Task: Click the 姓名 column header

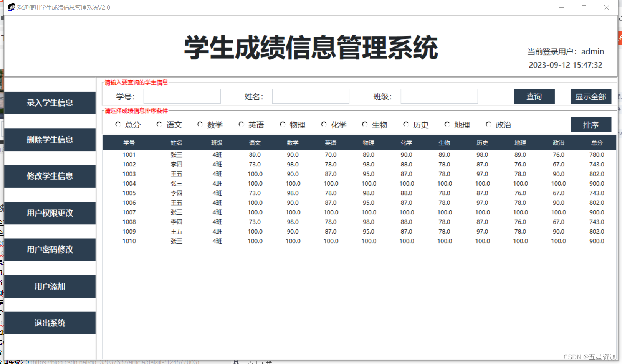Action: (x=177, y=143)
